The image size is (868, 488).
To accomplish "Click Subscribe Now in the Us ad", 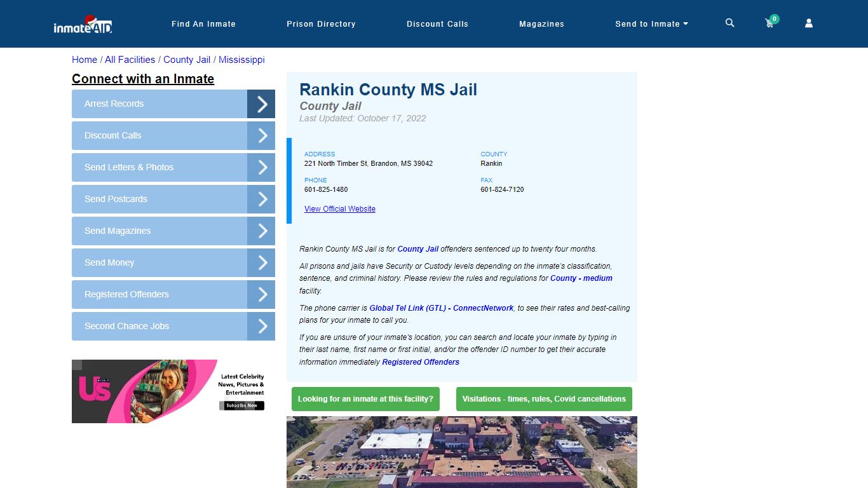I will click(x=242, y=405).
